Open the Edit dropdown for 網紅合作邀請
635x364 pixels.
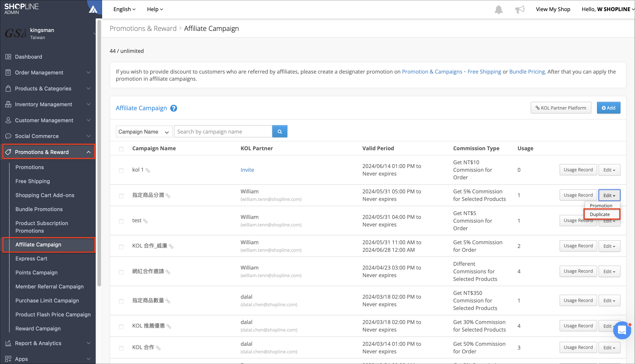(609, 271)
